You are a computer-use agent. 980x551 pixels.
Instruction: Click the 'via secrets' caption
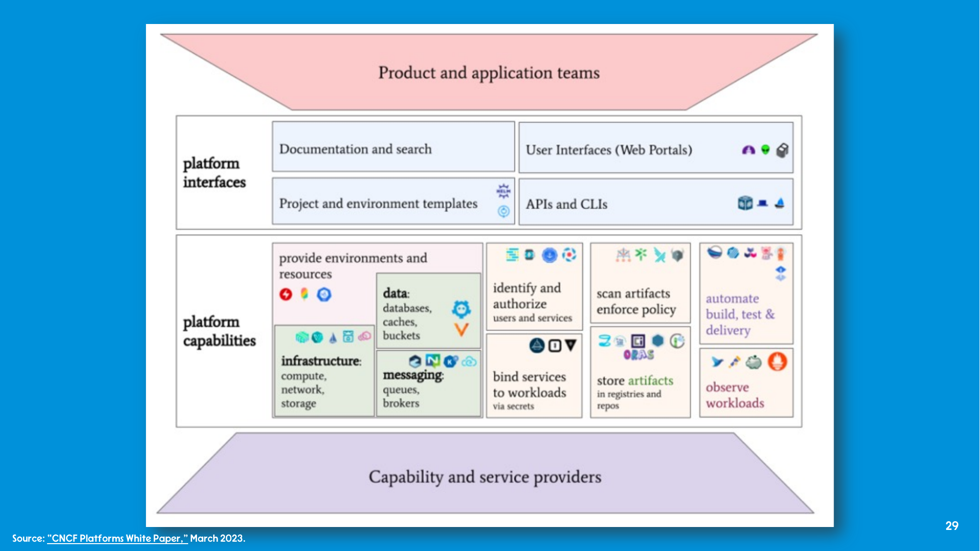pyautogui.click(x=513, y=406)
